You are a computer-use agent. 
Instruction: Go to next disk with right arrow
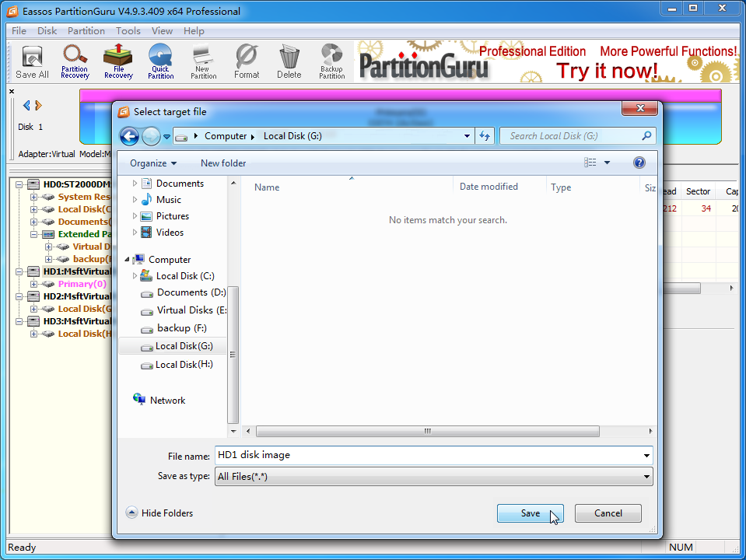[x=39, y=105]
